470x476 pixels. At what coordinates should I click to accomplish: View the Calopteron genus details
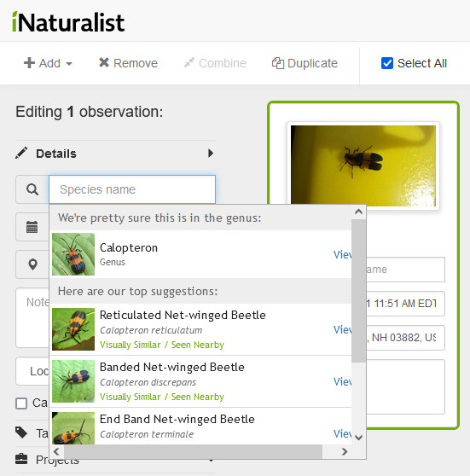pos(343,254)
